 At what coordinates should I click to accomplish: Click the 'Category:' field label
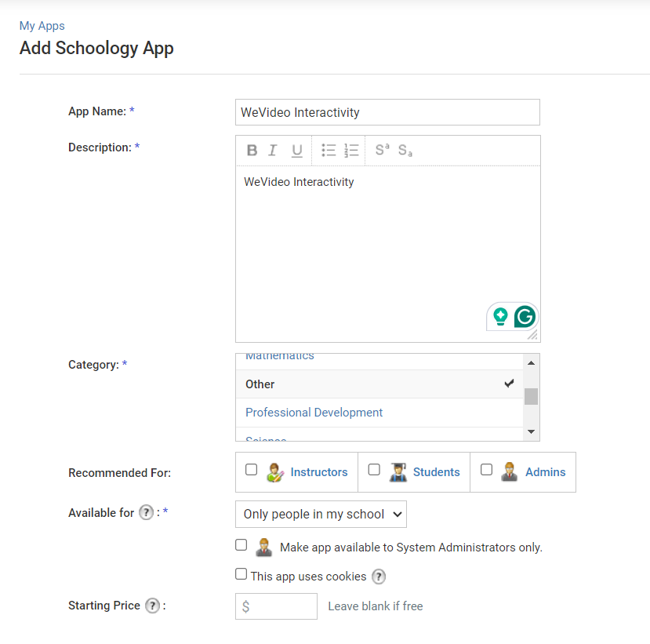tap(93, 365)
